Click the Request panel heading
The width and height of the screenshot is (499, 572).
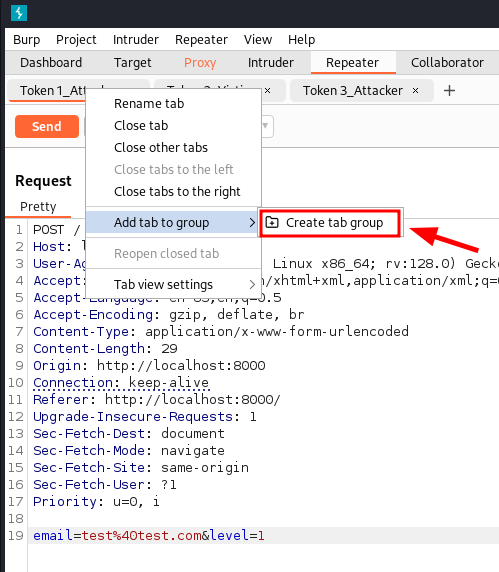pos(43,181)
